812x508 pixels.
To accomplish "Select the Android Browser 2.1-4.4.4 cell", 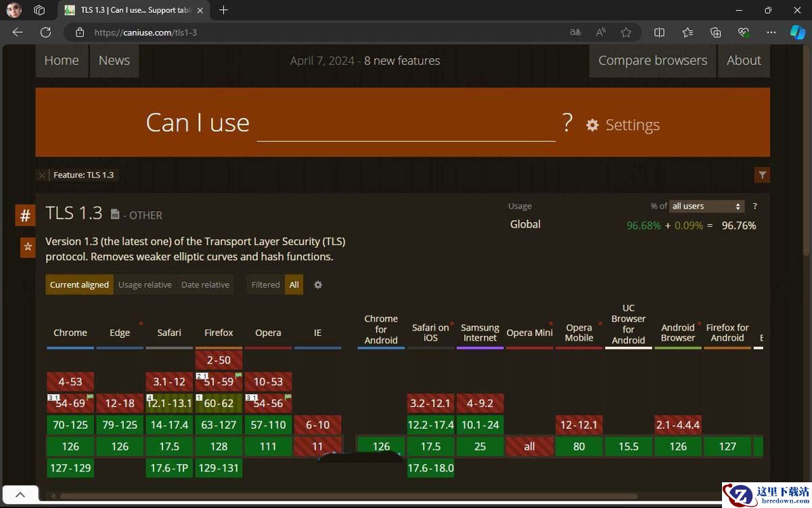I will 677,425.
